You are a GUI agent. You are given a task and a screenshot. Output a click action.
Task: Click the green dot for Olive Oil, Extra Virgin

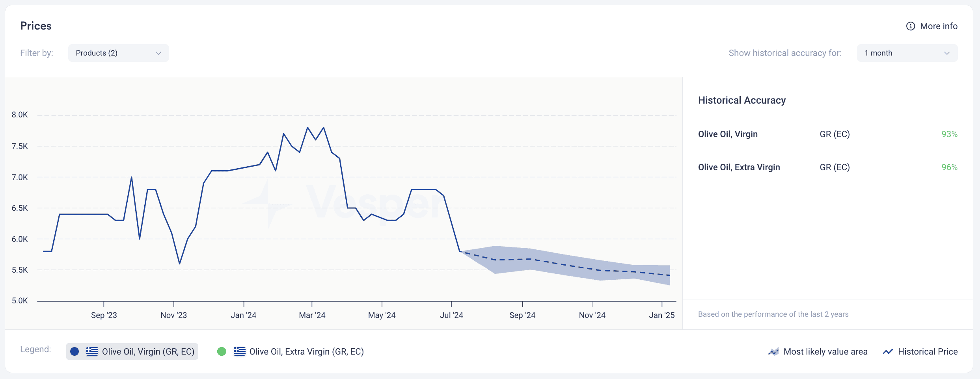[x=222, y=351]
